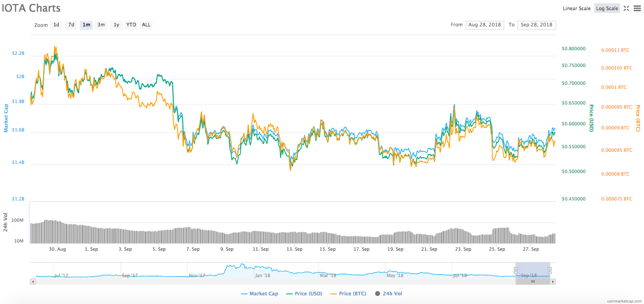Image resolution: width=644 pixels, height=304 pixels.
Task: Click the 100M volume axis label
Action: [x=18, y=221]
